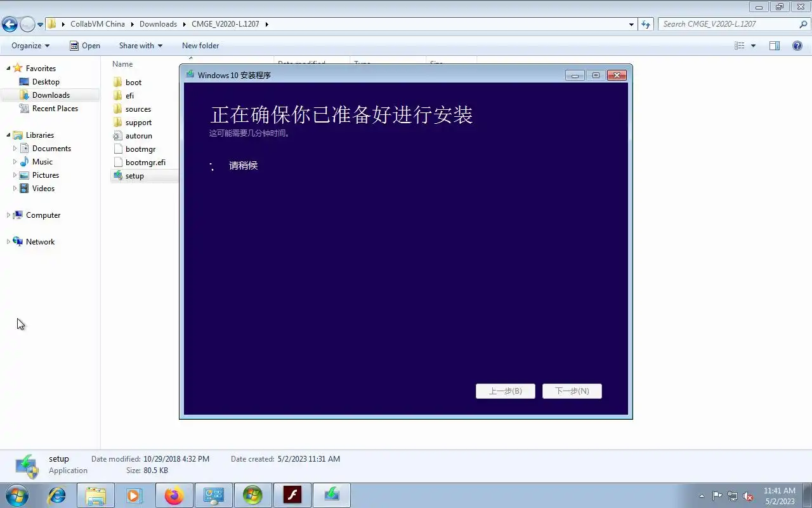
Task: Open address bar history dropdown arrow
Action: click(x=631, y=24)
